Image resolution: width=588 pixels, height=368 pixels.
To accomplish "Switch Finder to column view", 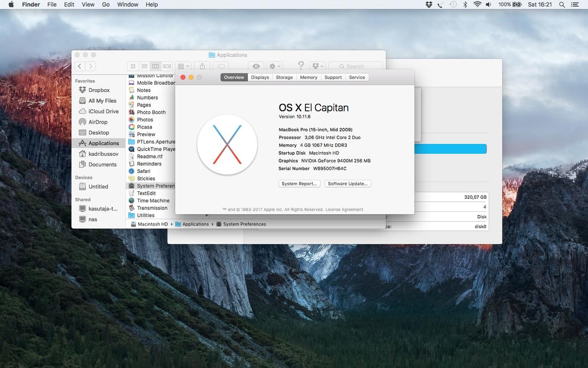I will pos(156,66).
